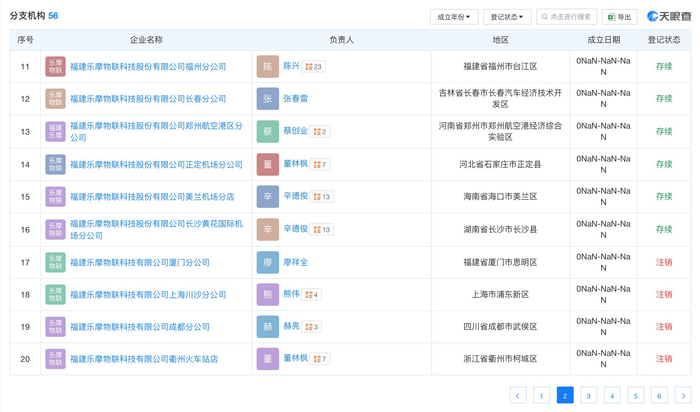Viewport: 700px width, 412px height.
Task: Click the 陈 avatar next to 陈兴
Action: [267, 67]
